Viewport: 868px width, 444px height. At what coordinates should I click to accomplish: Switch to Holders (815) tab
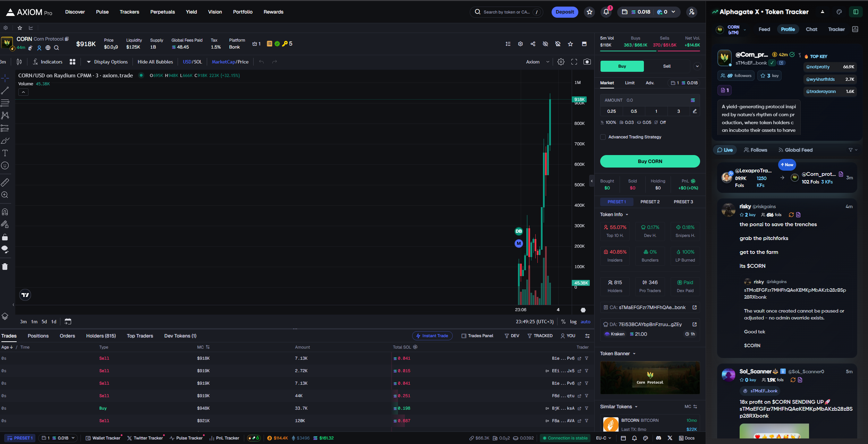click(101, 336)
